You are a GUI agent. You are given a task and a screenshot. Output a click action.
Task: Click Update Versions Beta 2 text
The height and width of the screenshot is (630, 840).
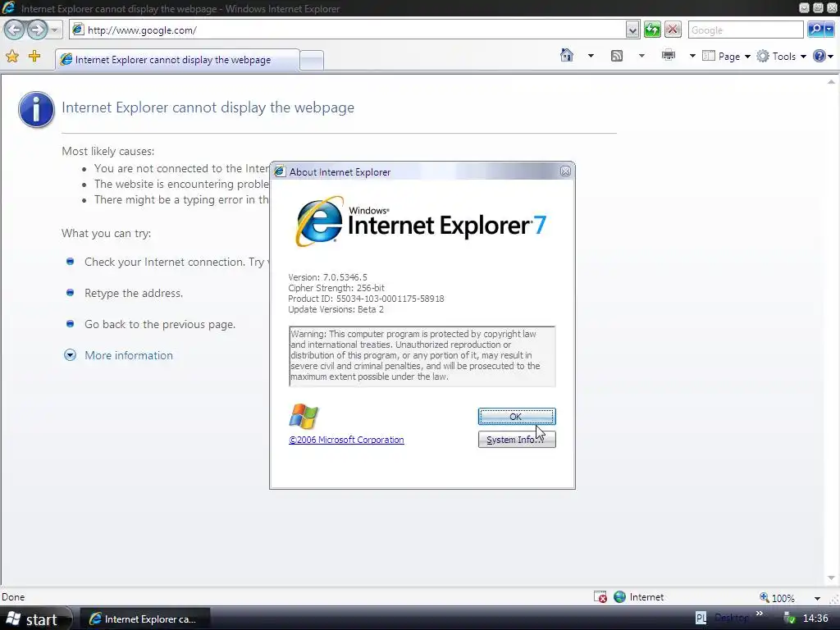click(336, 309)
